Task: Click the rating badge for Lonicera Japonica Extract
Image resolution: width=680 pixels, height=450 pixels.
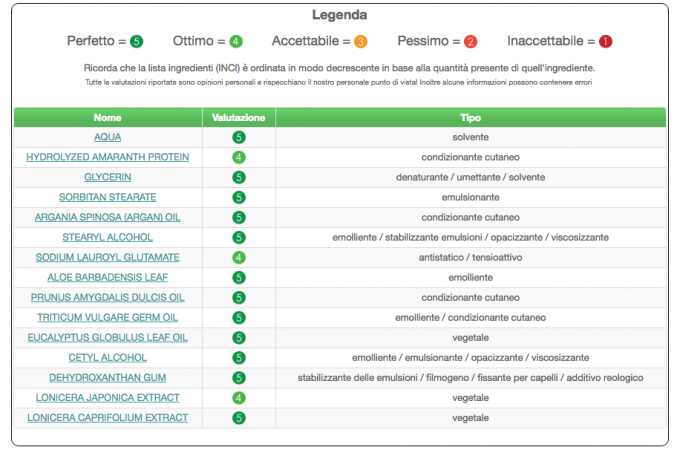Action: [x=239, y=398]
